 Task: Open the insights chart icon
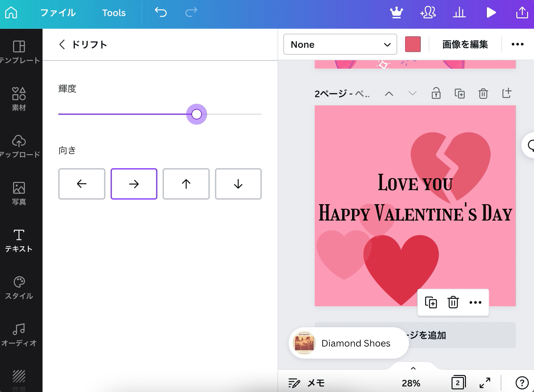pyautogui.click(x=459, y=13)
